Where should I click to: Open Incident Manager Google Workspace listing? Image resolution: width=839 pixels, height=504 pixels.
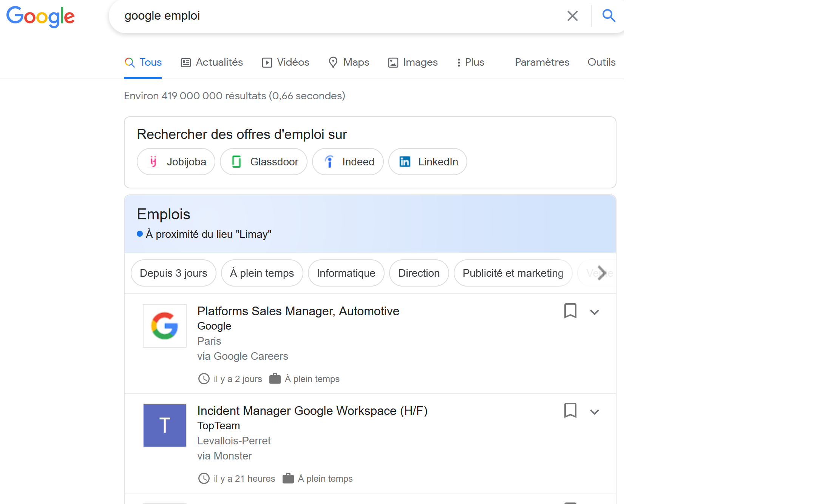(x=312, y=411)
